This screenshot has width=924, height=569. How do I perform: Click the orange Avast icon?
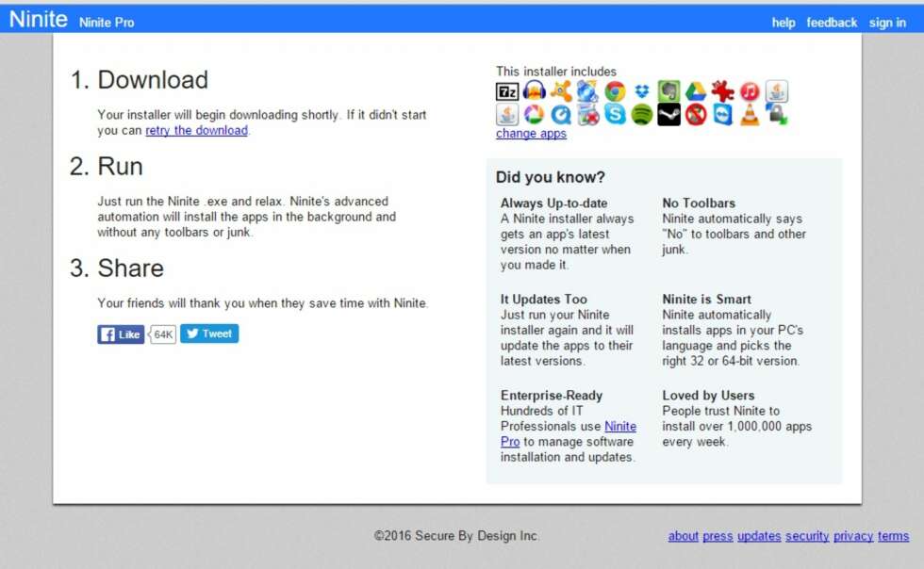(x=561, y=91)
